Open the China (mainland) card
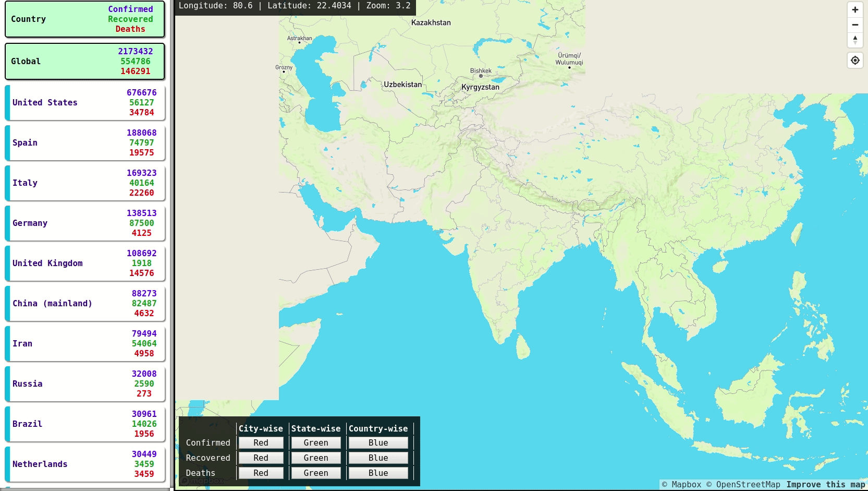 click(85, 304)
